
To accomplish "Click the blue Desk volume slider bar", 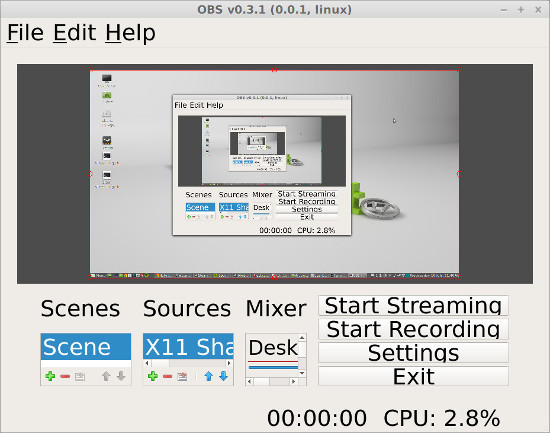I will (273, 367).
